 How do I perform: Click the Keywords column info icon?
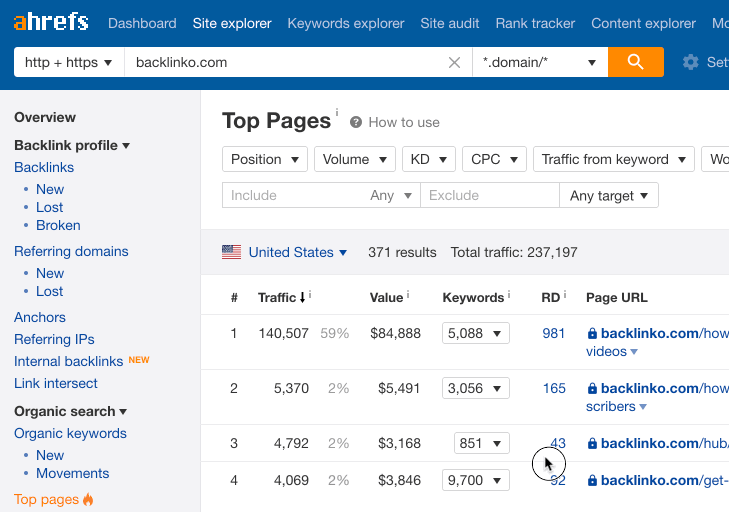[x=509, y=294]
